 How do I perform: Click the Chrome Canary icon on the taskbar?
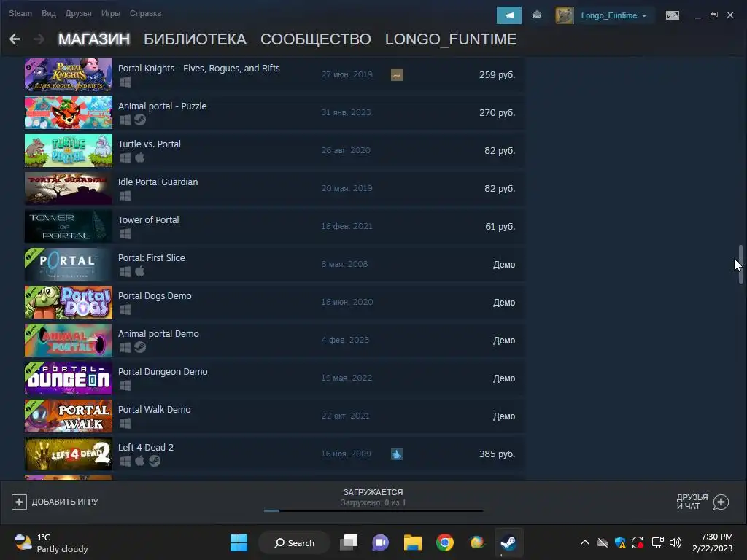(476, 542)
